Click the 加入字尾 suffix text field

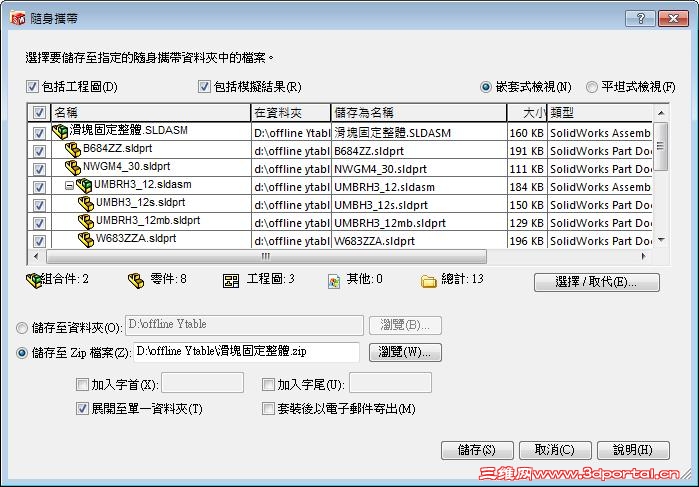(391, 383)
